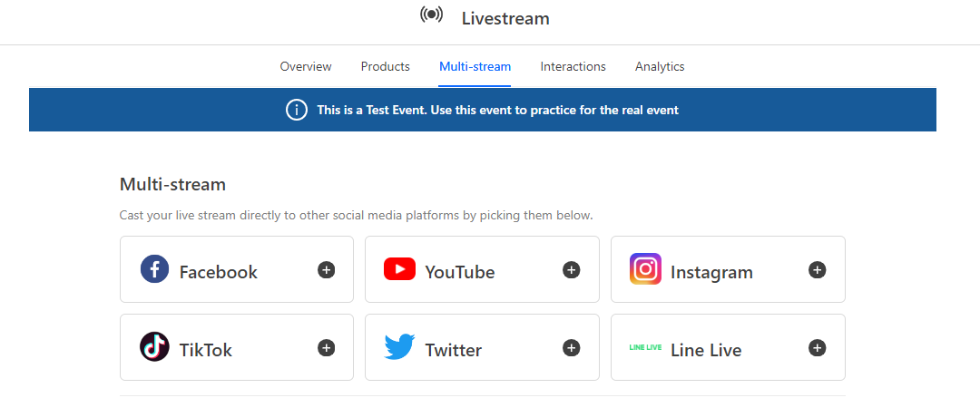Click the Instagram logo icon
The width and height of the screenshot is (980, 398).
[646, 269]
